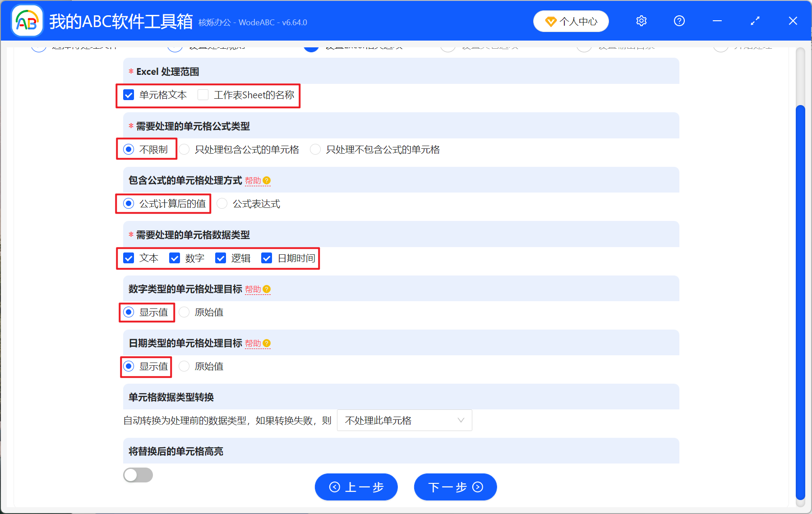Screen dimensions: 812x514
Task: Click 帮助 icon beside 日期类型的单元格处理目标
Action: coord(267,343)
